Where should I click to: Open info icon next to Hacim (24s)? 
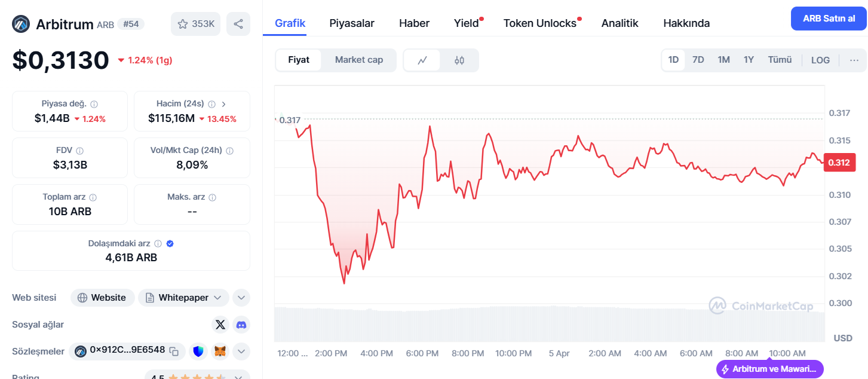pos(211,104)
